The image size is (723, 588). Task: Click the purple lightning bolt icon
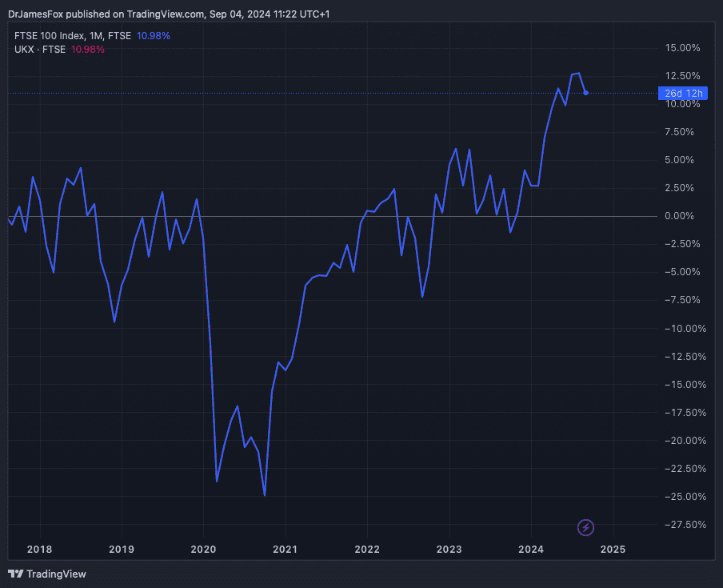[586, 527]
